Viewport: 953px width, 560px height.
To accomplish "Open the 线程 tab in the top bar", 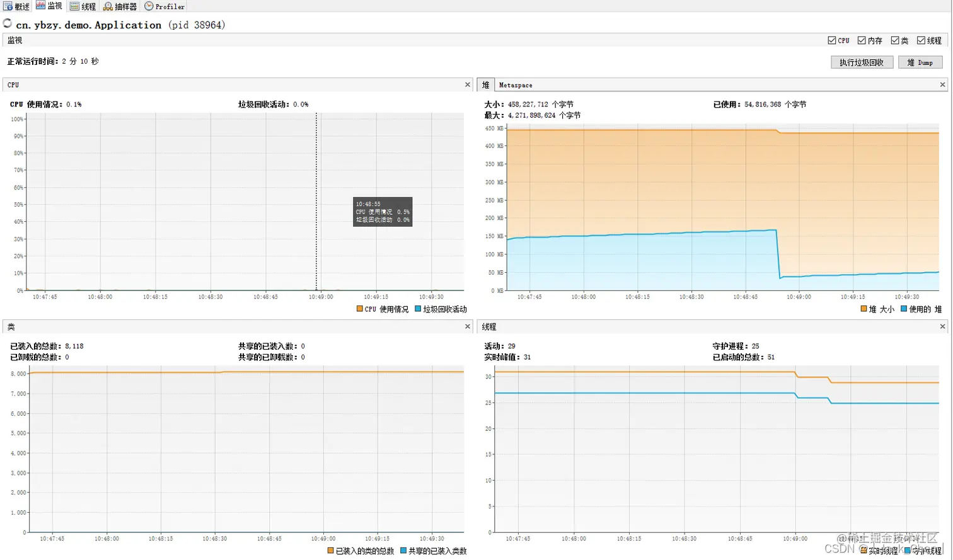I will [x=83, y=6].
